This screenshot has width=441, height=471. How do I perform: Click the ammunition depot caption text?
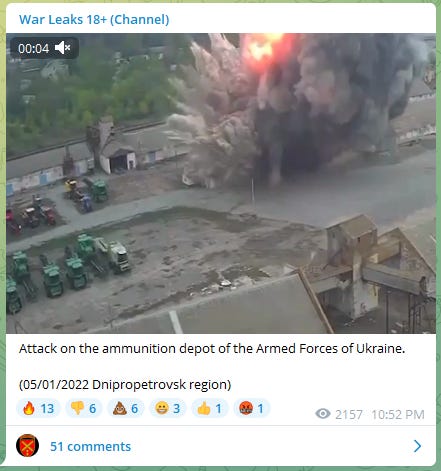point(212,349)
